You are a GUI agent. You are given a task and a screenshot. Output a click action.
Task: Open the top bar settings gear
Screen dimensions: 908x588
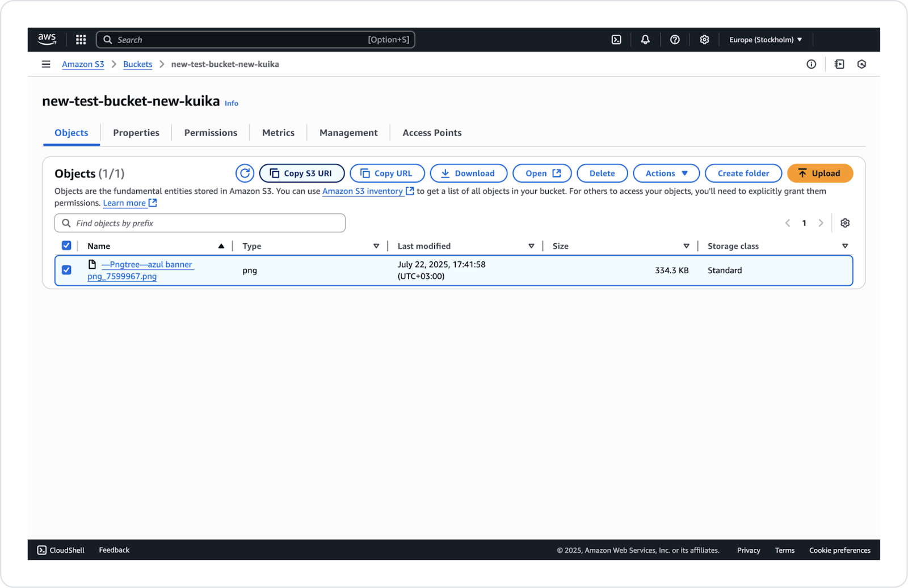tap(704, 40)
